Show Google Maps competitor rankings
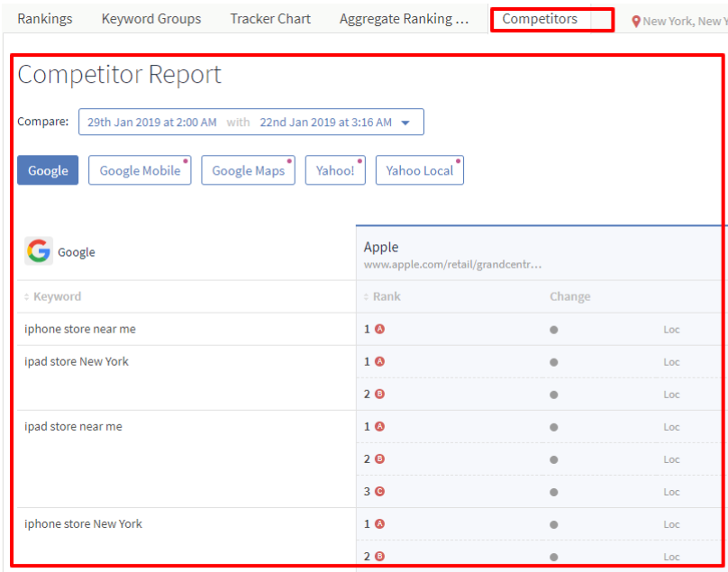 pos(248,170)
